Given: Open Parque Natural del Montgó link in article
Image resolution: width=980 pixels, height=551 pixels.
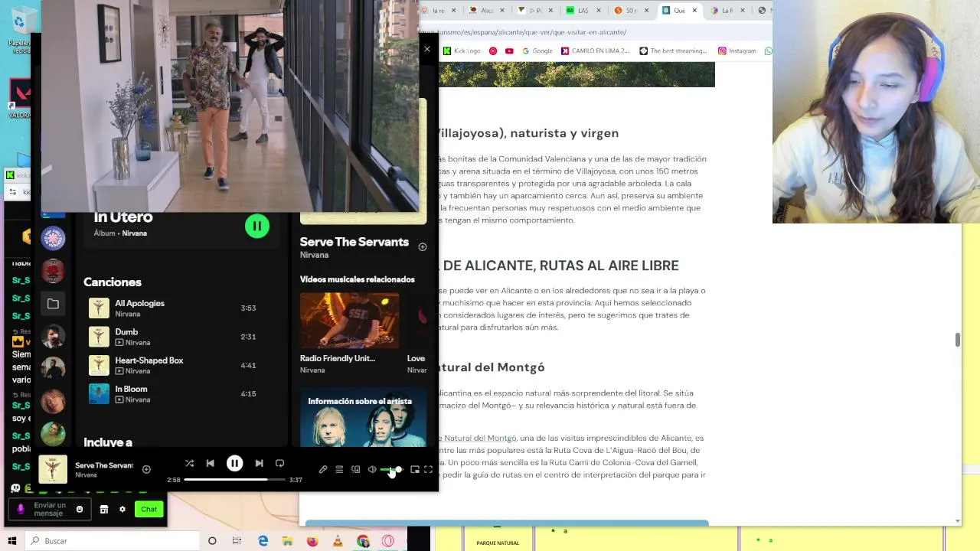Looking at the screenshot, I should coord(479,438).
